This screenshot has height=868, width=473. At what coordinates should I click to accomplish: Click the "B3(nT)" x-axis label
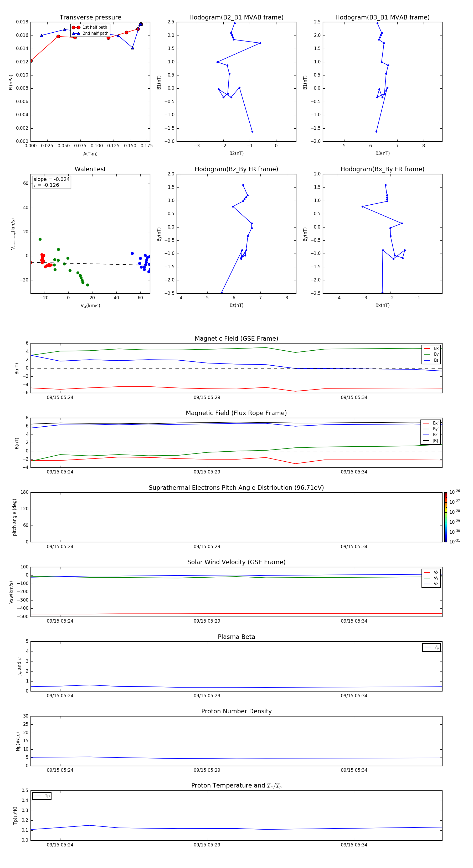click(382, 153)
